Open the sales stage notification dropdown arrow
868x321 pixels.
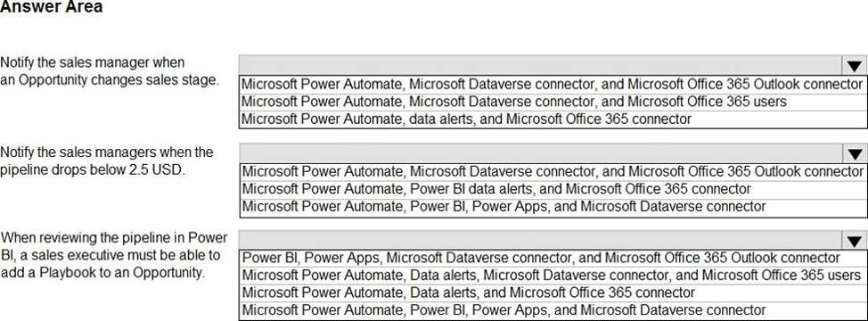pos(854,66)
